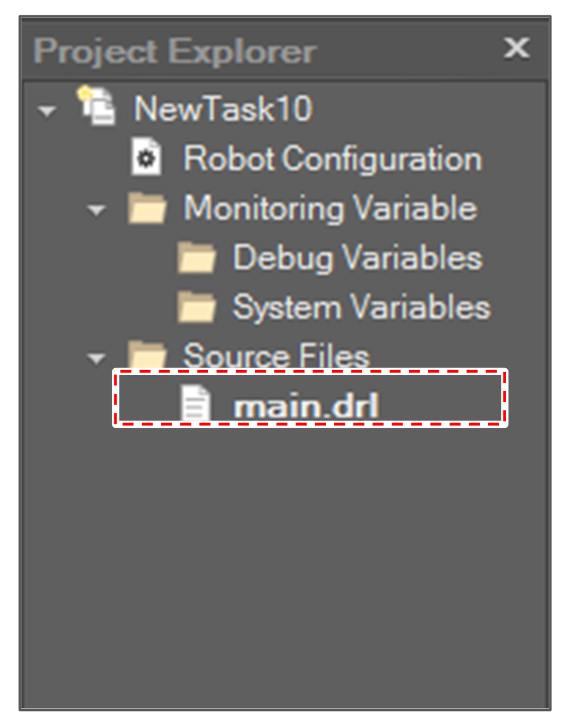Open the Robot Configuration gear icon
The image size is (566, 728).
(x=147, y=159)
